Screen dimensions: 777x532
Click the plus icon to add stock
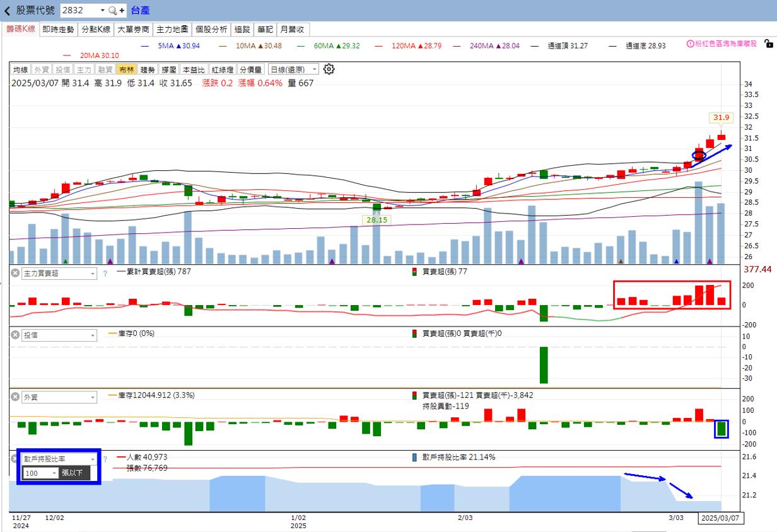(122, 11)
